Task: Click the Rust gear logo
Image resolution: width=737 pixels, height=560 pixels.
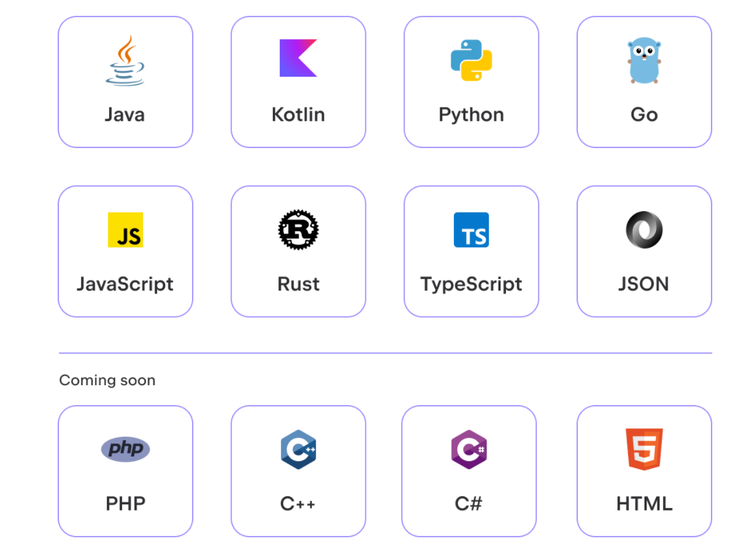Action: coord(298,230)
